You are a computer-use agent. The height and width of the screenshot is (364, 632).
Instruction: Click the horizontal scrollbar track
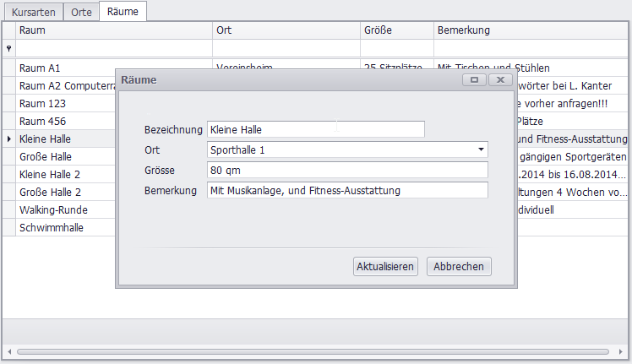[x=316, y=350]
